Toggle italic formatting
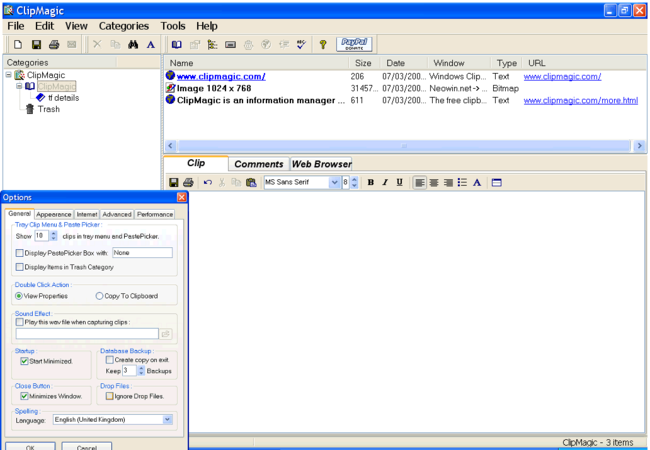650x450 pixels. [x=385, y=182]
